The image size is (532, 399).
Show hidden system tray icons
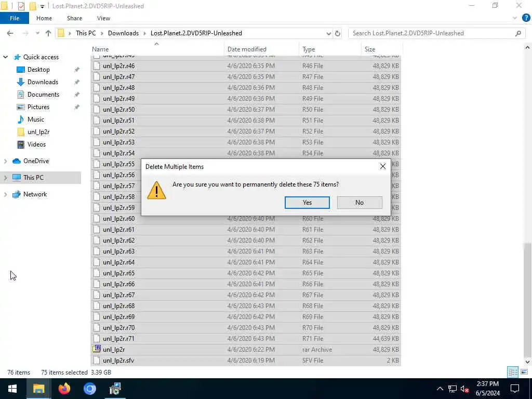point(440,389)
